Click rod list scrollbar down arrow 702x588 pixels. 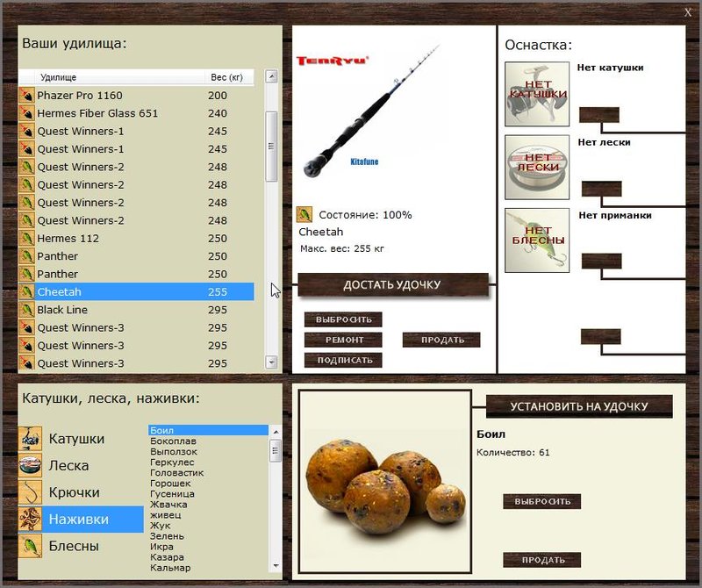click(271, 362)
